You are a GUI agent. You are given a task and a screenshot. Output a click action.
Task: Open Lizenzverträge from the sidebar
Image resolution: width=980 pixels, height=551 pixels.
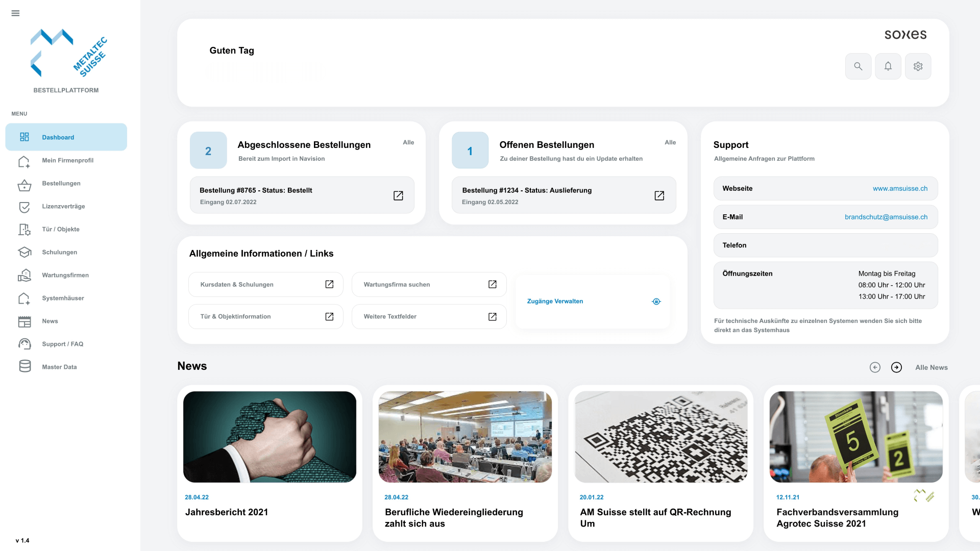point(63,206)
